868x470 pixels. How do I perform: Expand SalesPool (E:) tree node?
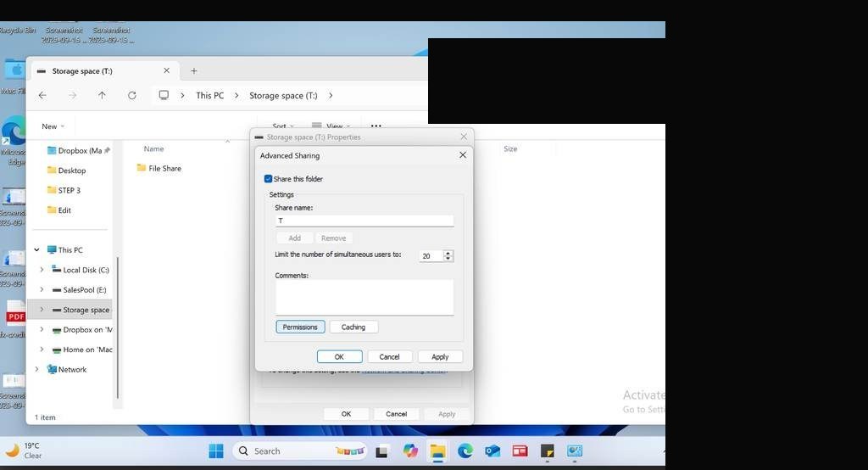click(42, 290)
